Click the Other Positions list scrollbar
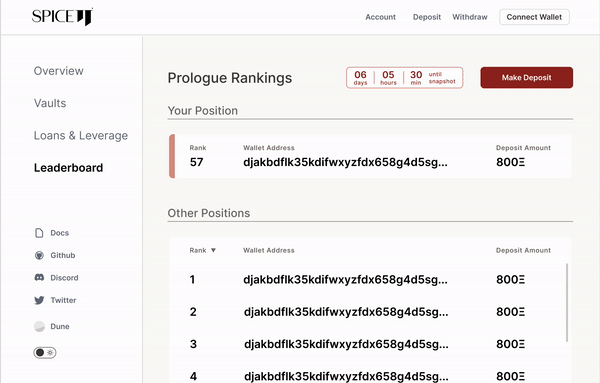Image resolution: width=600 pixels, height=383 pixels. point(567,302)
